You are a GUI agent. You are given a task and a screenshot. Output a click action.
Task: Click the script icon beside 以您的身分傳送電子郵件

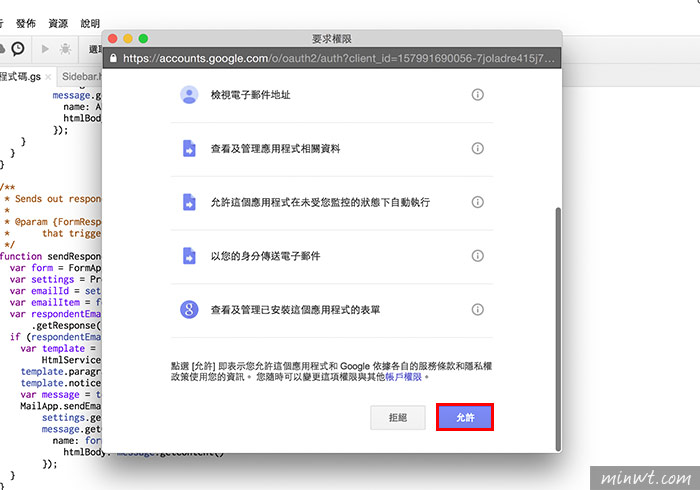[189, 256]
